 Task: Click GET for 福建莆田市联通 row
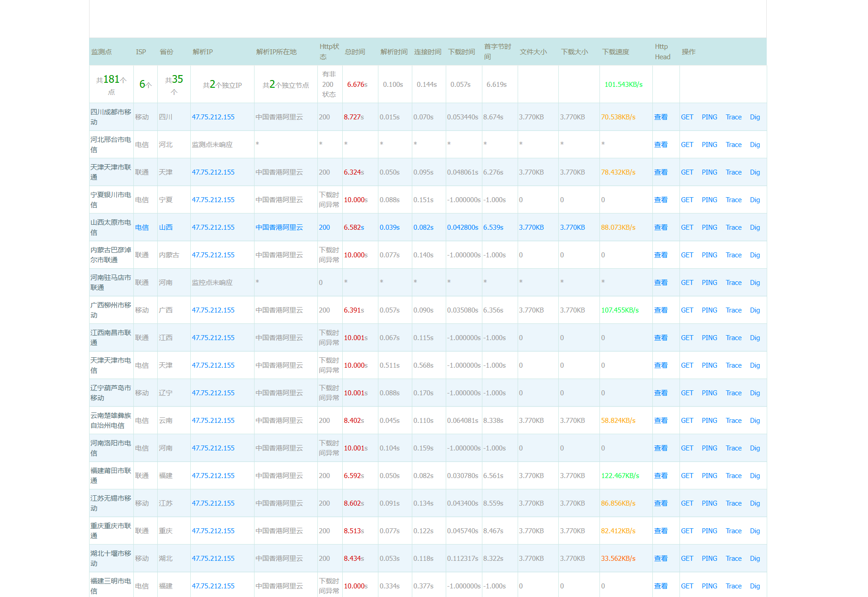pos(687,476)
